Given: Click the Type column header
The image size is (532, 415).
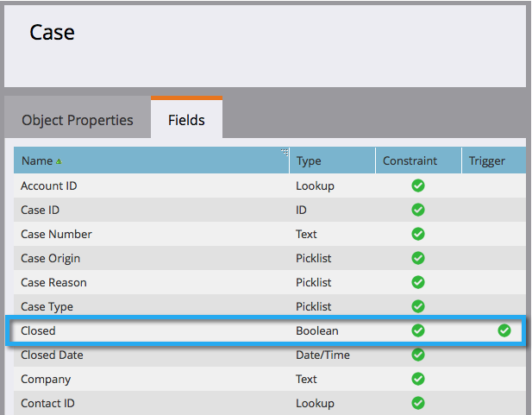Looking at the screenshot, I should [332, 160].
